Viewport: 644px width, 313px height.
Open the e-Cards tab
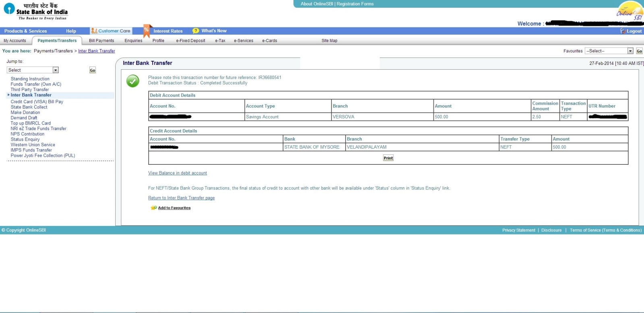[x=269, y=41]
